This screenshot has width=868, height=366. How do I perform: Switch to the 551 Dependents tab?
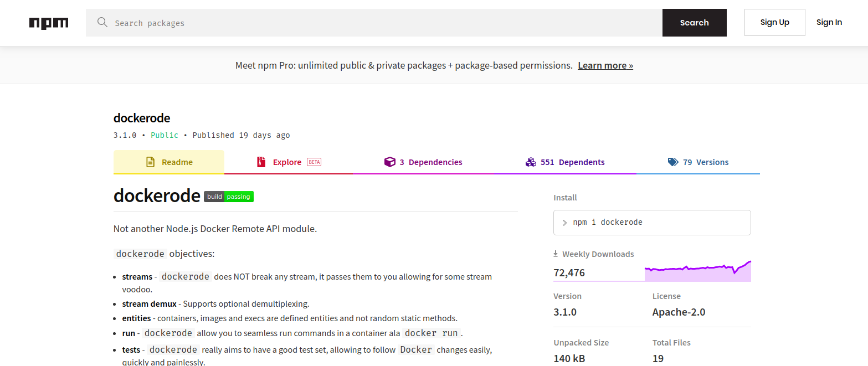573,162
